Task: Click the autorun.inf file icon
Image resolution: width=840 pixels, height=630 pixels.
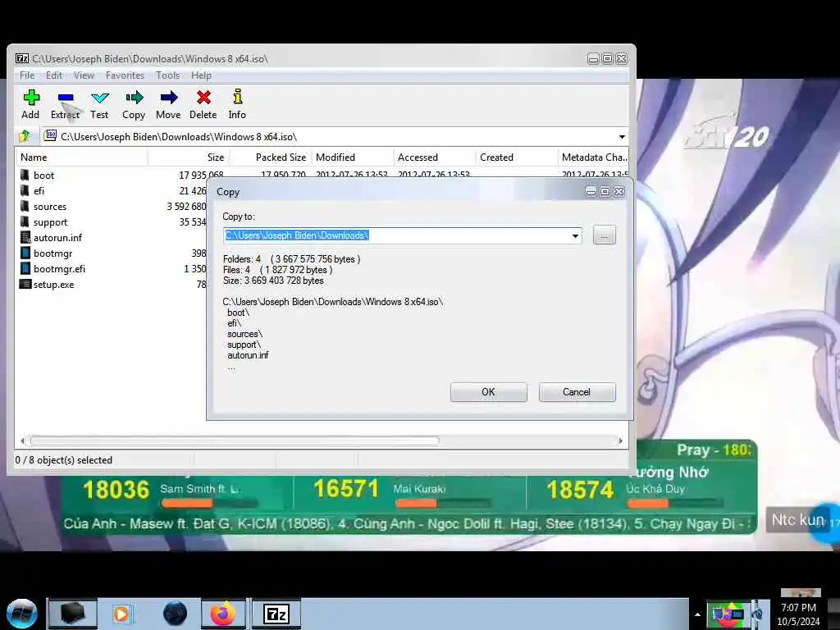Action: (x=25, y=237)
